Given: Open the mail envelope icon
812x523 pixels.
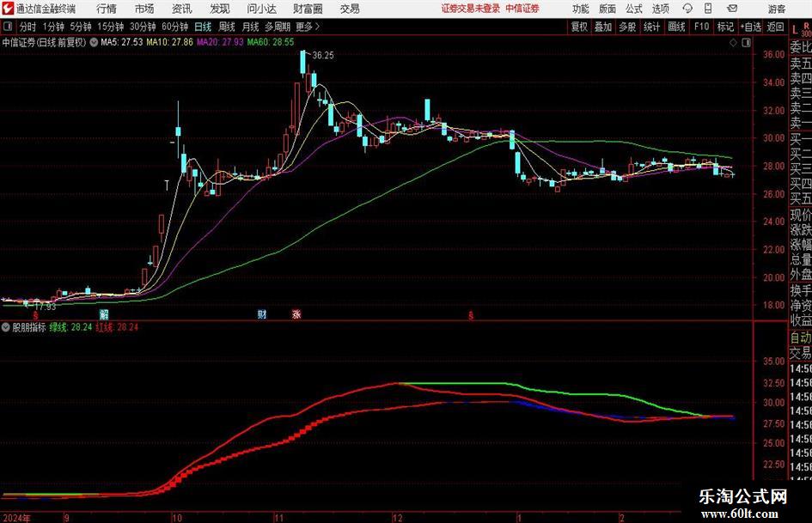Looking at the screenshot, I should (732, 9).
